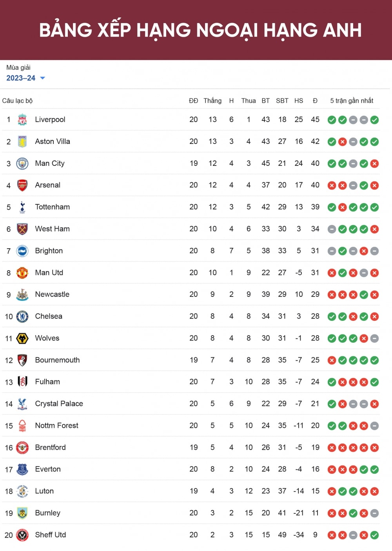Click the Thắng column header

[x=212, y=101]
